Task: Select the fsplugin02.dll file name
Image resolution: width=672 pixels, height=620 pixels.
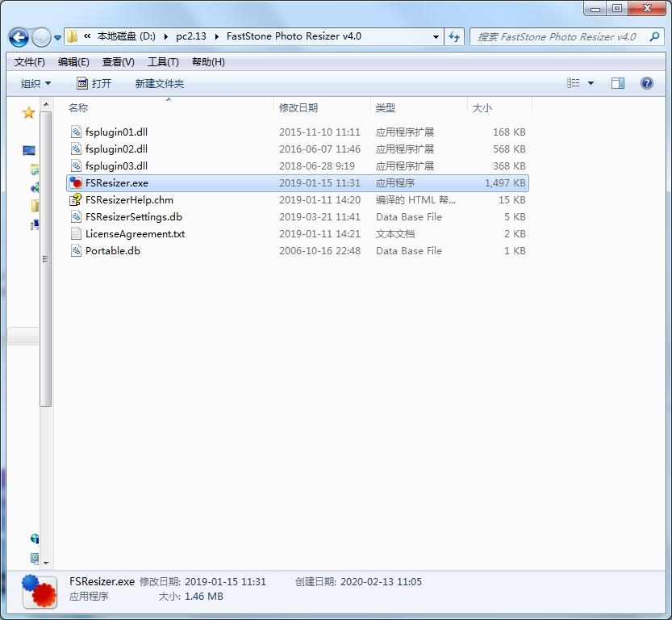Action: [116, 149]
